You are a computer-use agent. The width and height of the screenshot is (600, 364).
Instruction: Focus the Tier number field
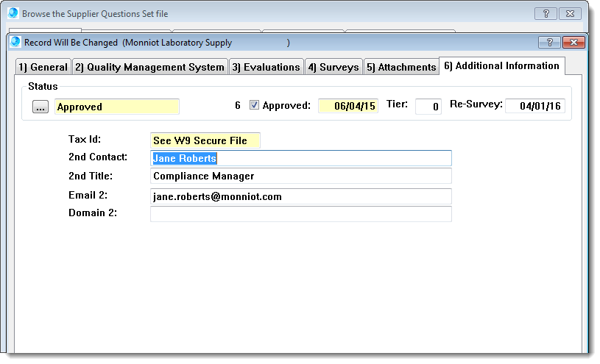(x=428, y=107)
